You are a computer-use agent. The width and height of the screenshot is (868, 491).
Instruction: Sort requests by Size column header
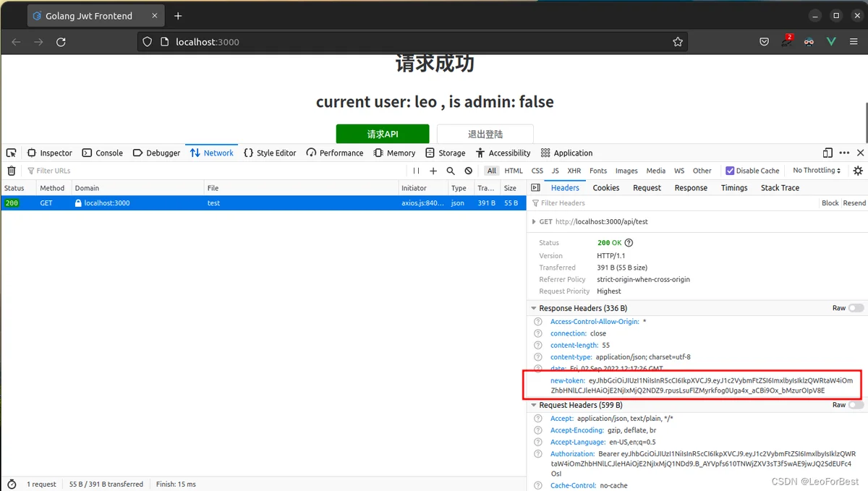pyautogui.click(x=513, y=188)
